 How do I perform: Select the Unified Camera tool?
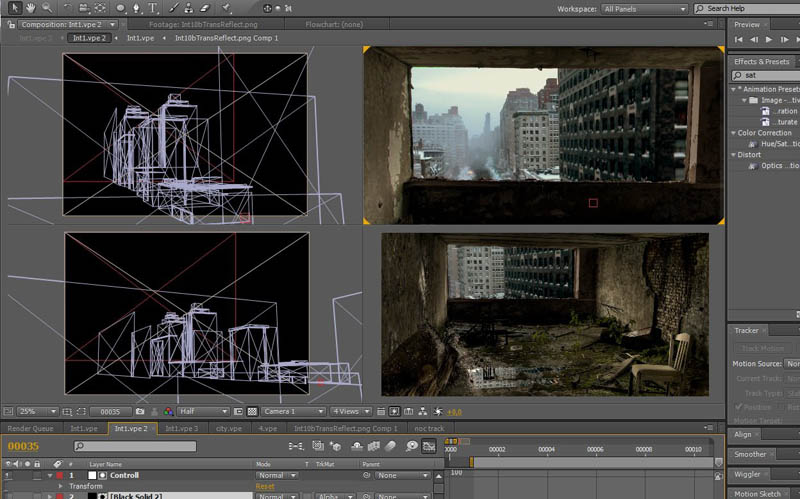coord(84,8)
